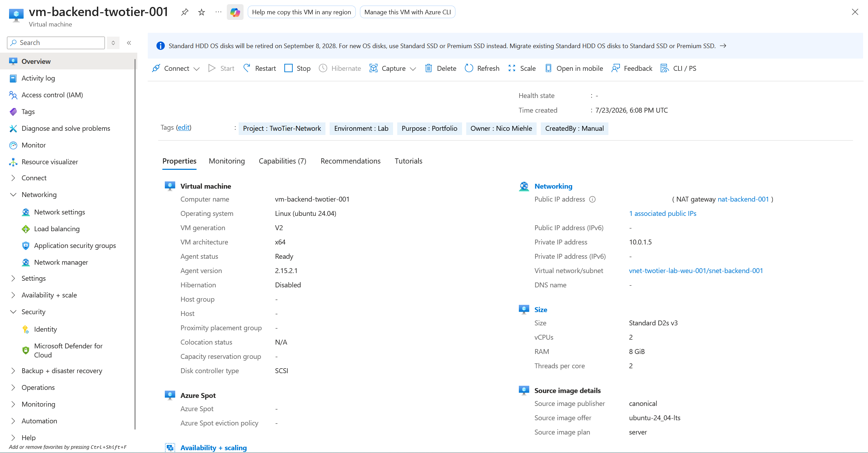
Task: Open the Recommendations tab
Action: click(x=351, y=161)
